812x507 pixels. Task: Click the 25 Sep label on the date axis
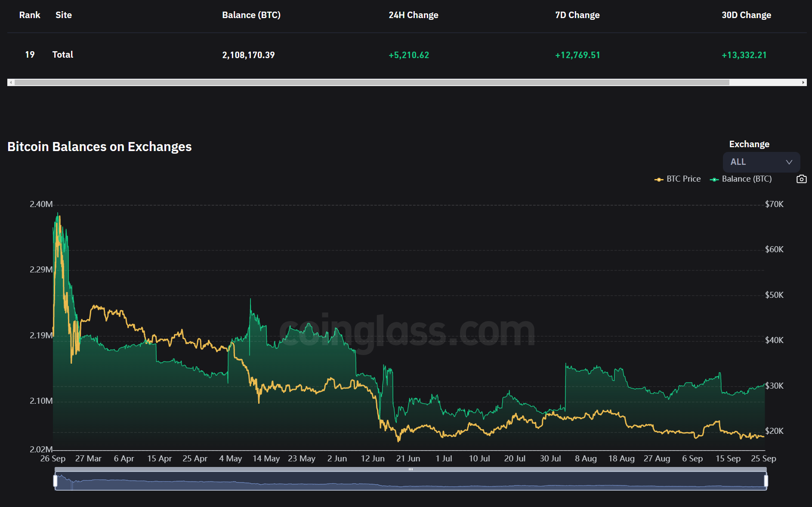coord(763,458)
